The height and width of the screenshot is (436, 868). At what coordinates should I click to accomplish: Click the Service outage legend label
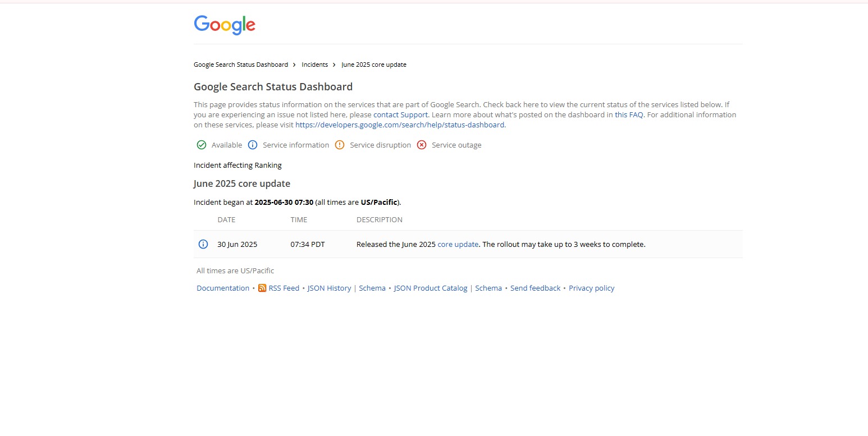click(x=456, y=145)
